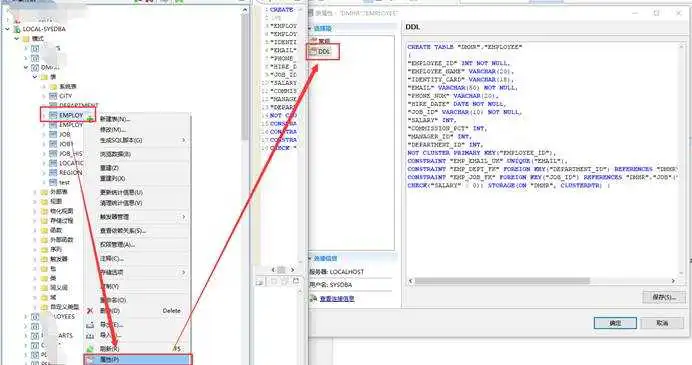The image size is (692, 365).
Task: Choose 新建表(N)... from context menu
Action: click(115, 119)
